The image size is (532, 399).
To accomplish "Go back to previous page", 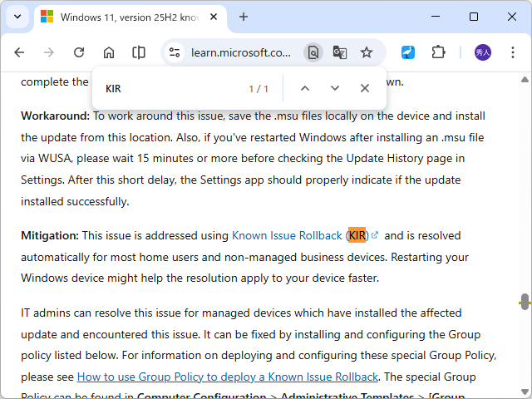I will coord(19,52).
